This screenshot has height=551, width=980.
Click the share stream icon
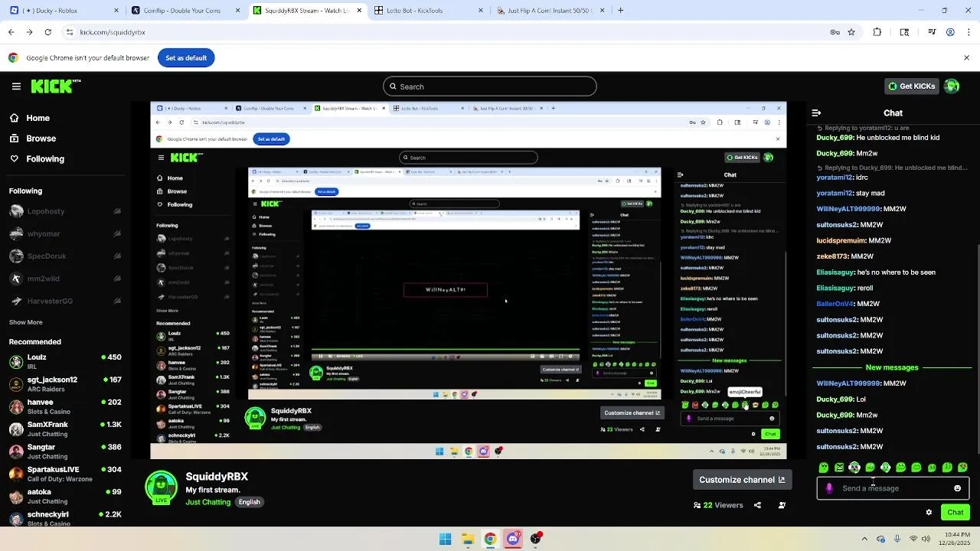(757, 505)
